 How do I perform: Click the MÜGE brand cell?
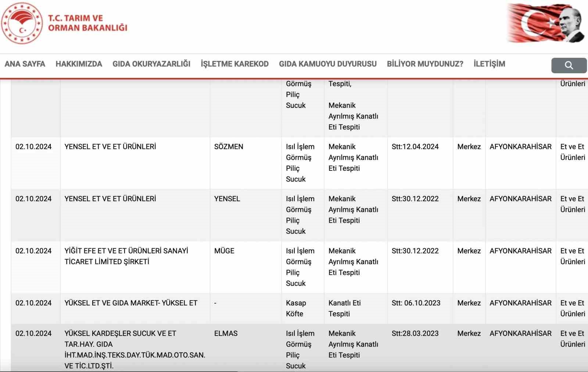point(246,268)
